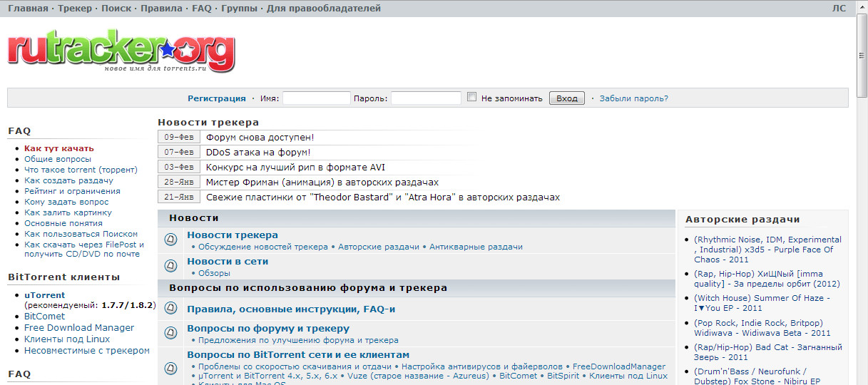Focus the Имя username field

click(317, 98)
